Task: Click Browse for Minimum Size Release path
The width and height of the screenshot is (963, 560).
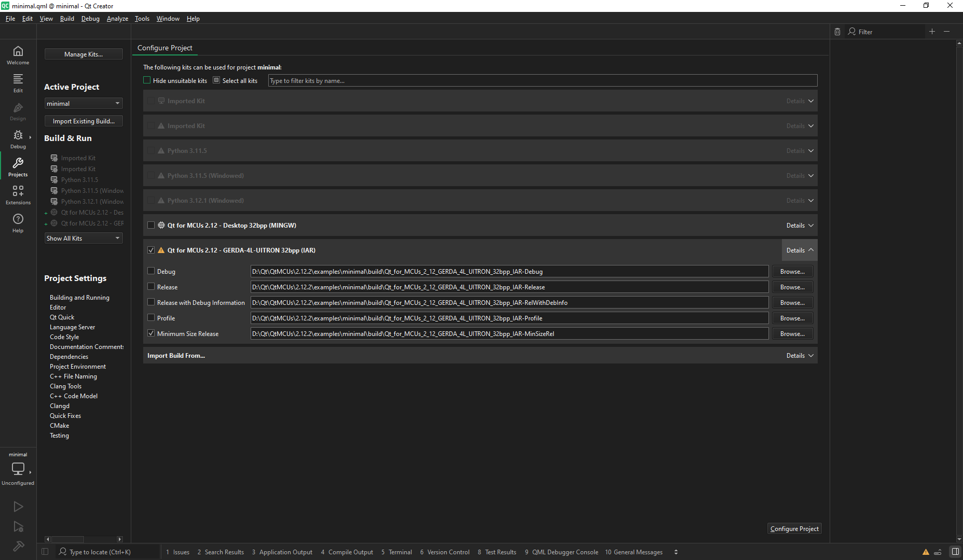Action: pos(792,333)
